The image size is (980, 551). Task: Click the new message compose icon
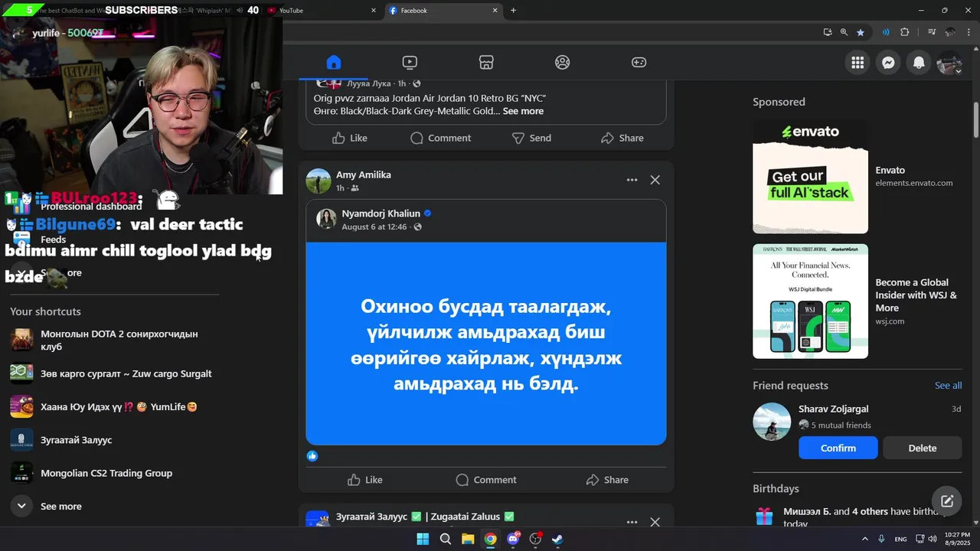(947, 501)
